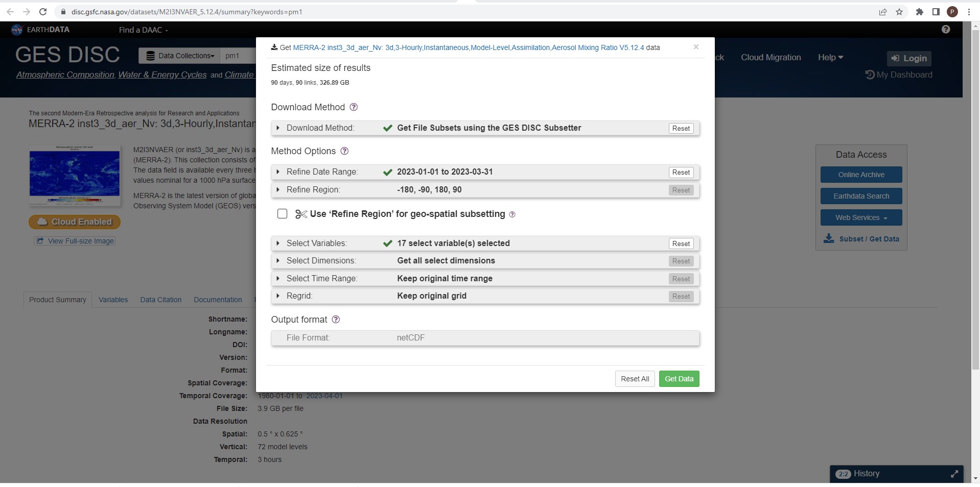980x487 pixels.
Task: Click the geo-spatial subsetting help icon
Action: pos(513,214)
